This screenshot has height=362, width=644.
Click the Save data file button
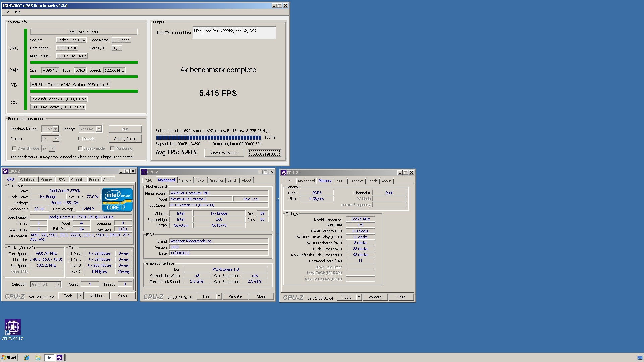point(264,153)
